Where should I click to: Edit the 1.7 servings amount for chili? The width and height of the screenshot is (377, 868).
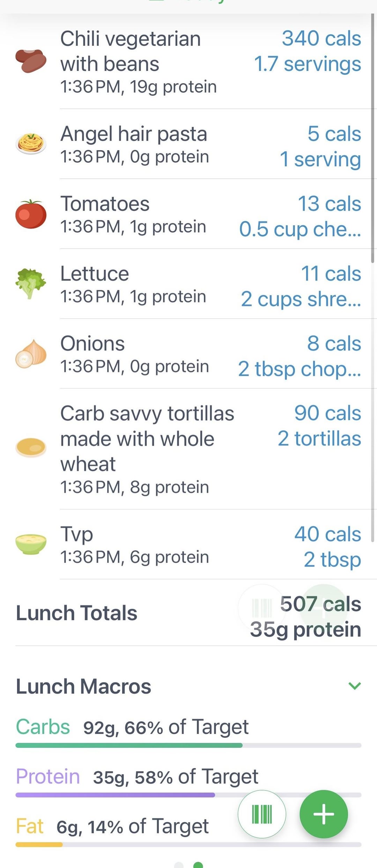click(x=307, y=64)
